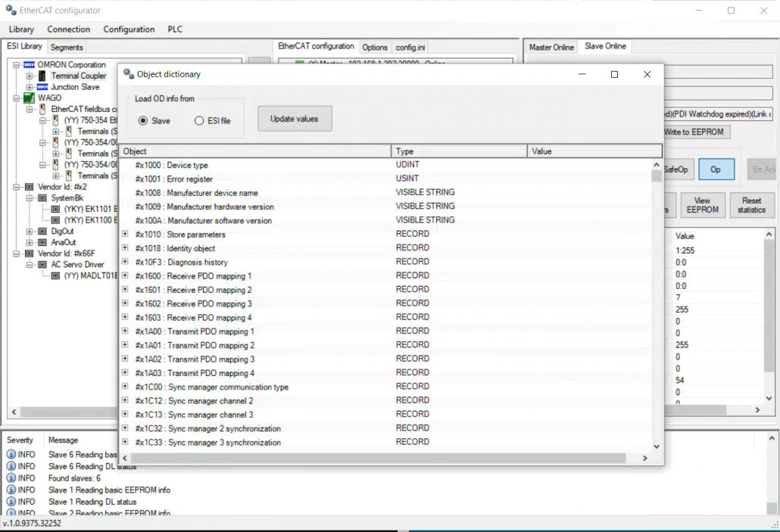Select the ESI file radio button

[199, 121]
